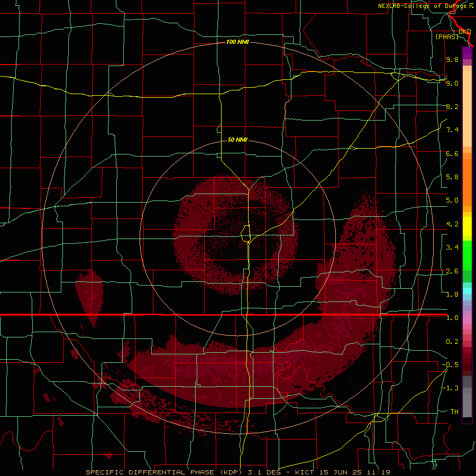Click the 3.4 legend value
The image size is (476, 476).
click(x=452, y=248)
